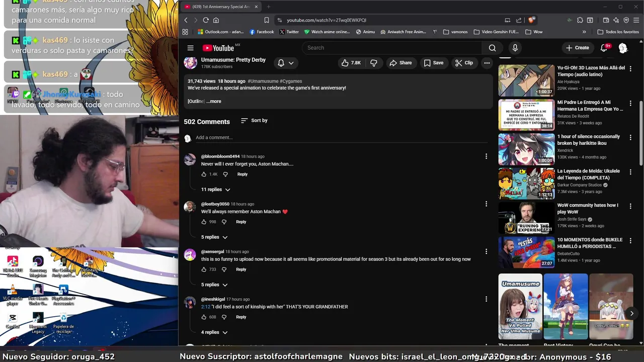Start voice search with microphone icon

(515, 48)
